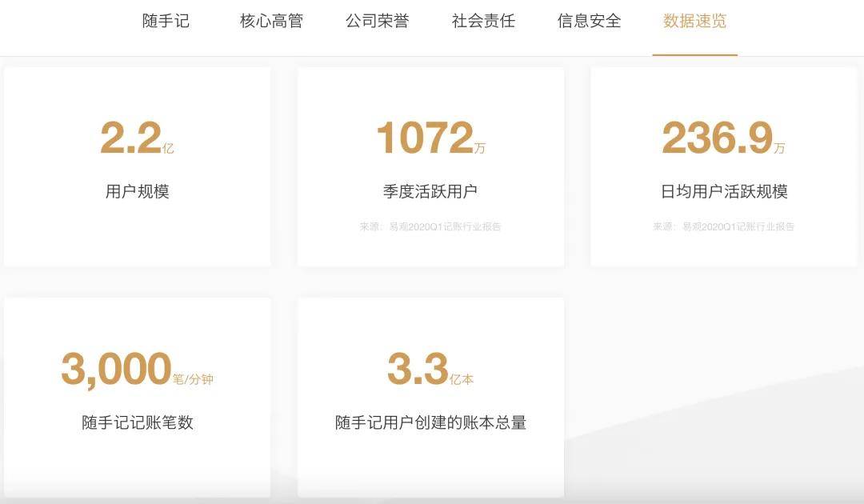
Task: Click the source note under 季度活跃用户
Action: [x=430, y=227]
